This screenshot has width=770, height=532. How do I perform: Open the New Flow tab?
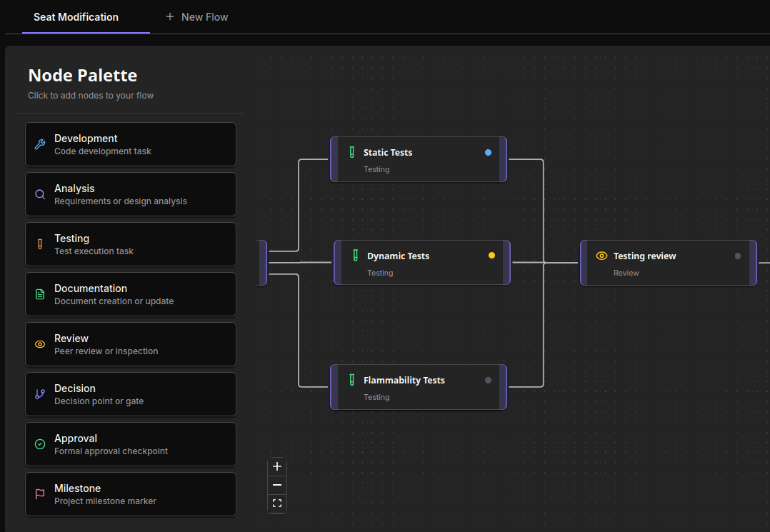coord(196,16)
